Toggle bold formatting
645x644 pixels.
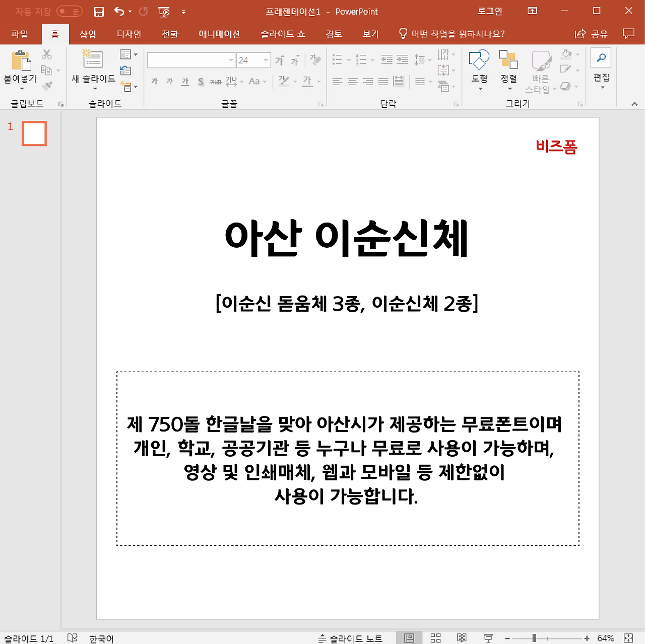(x=154, y=82)
